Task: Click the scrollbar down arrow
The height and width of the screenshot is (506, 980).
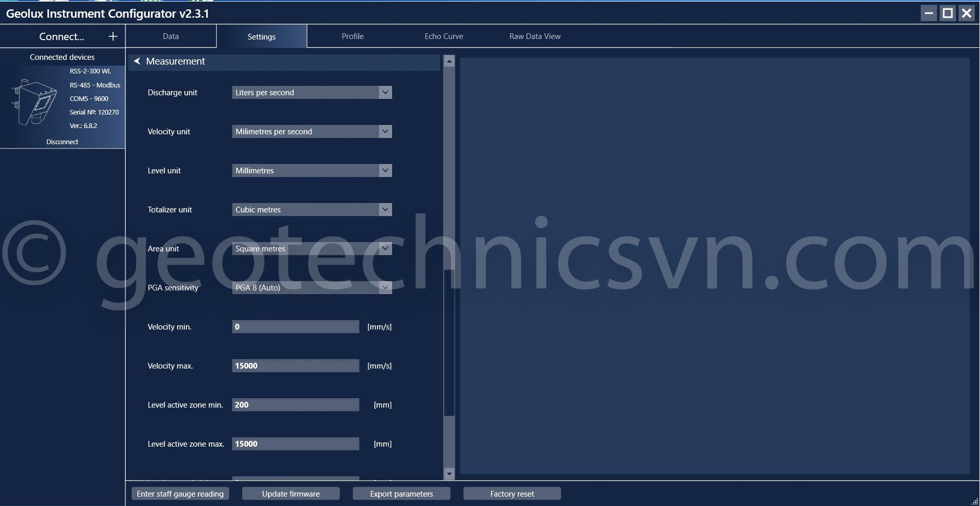Action: (449, 474)
